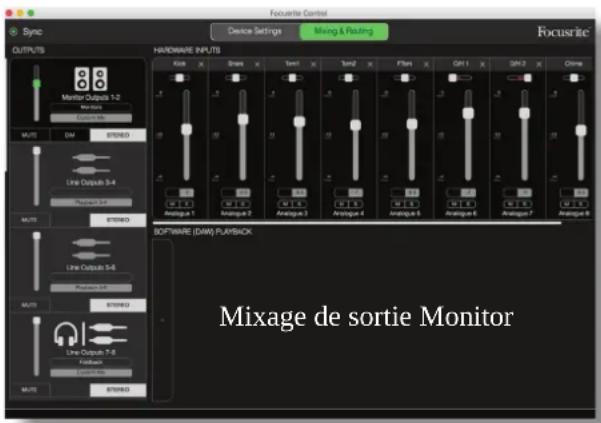601x423 pixels.
Task: Click the Snare channel name label
Action: (235, 64)
